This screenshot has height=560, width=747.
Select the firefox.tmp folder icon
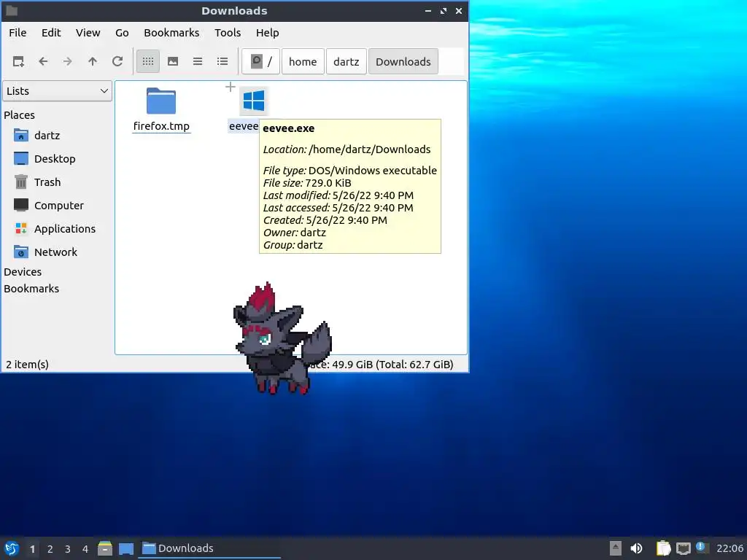[x=161, y=101]
